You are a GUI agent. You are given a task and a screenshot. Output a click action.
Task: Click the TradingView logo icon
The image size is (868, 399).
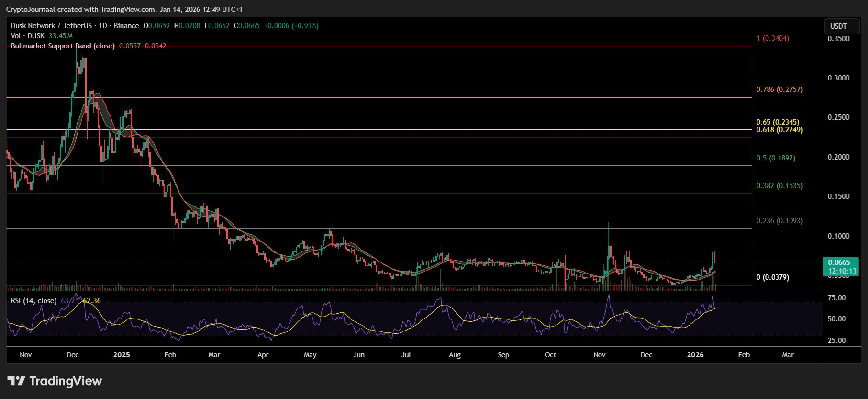(16, 381)
